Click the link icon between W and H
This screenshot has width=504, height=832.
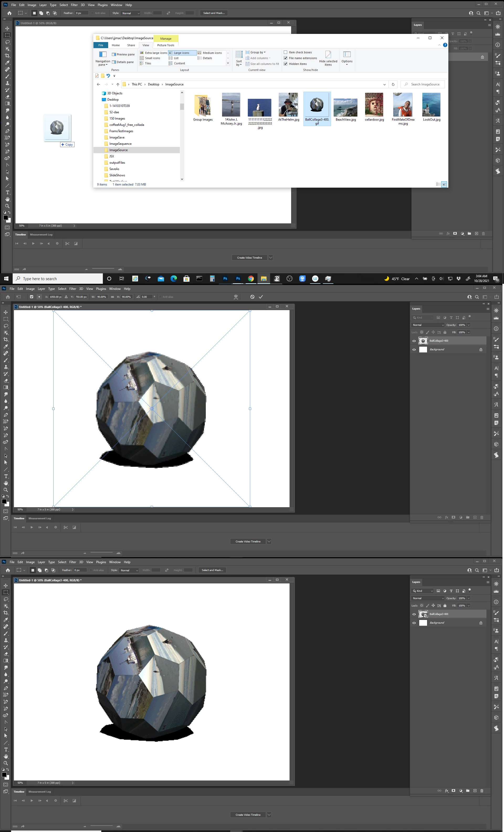[112, 297]
